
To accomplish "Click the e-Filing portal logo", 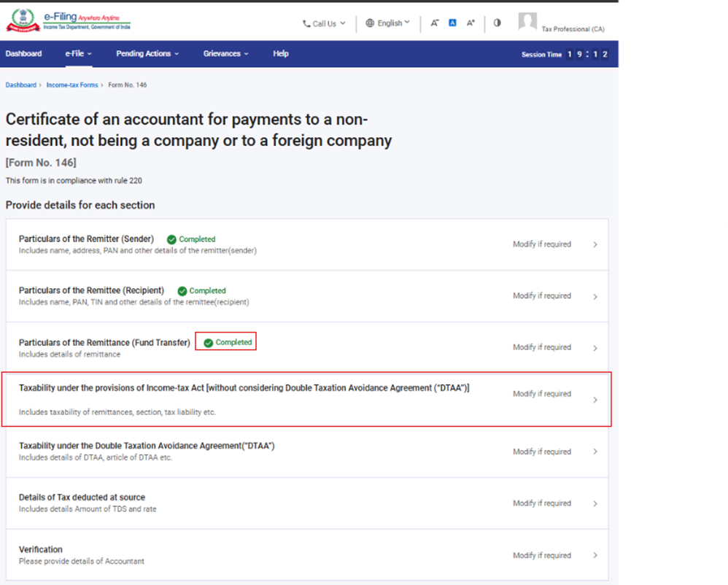I will click(69, 22).
